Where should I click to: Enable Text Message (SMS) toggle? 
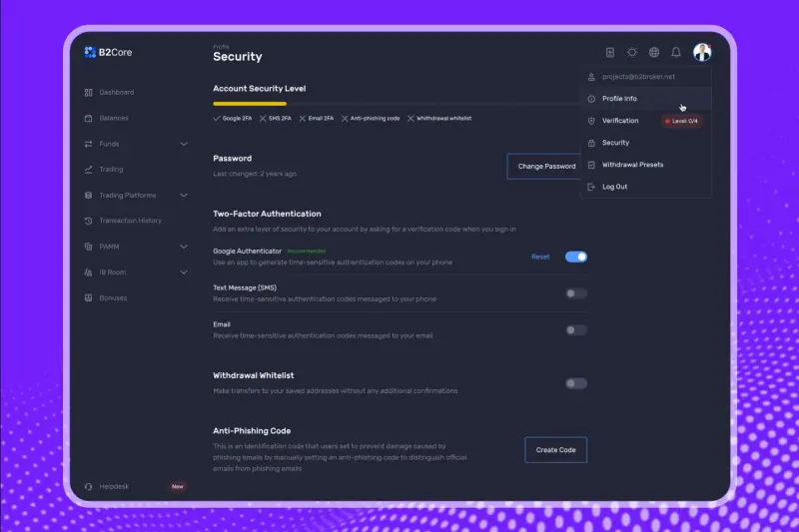click(x=576, y=293)
